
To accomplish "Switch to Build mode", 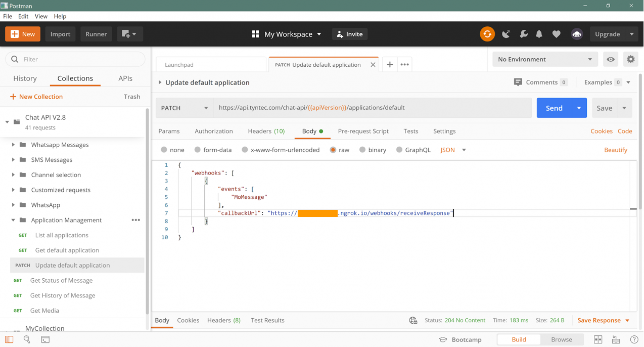I will [x=519, y=339].
